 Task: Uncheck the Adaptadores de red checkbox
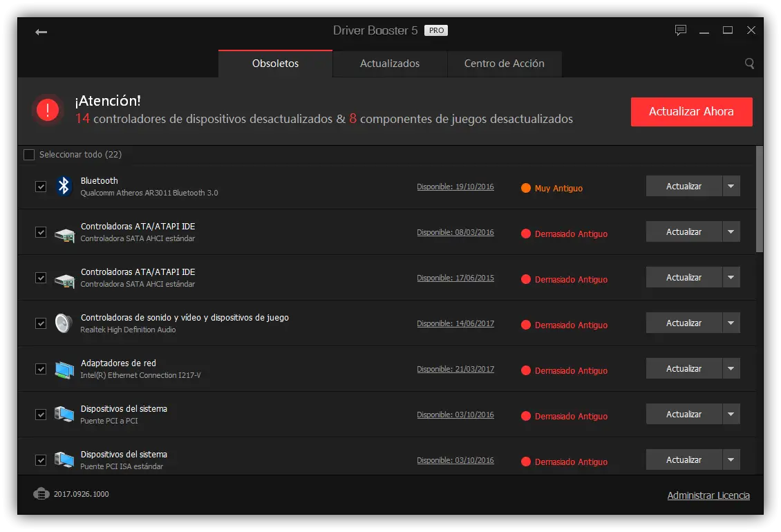pos(41,369)
